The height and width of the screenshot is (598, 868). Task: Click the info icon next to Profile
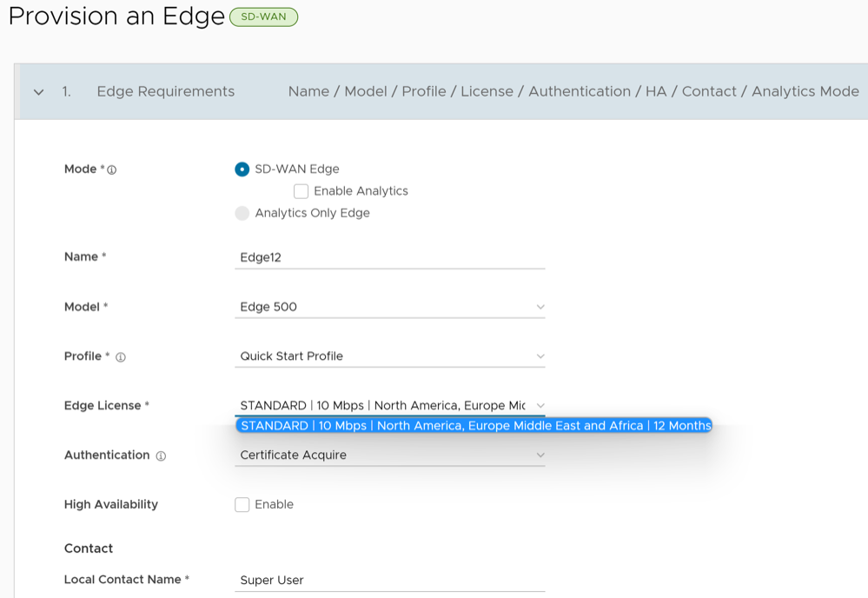tap(121, 357)
